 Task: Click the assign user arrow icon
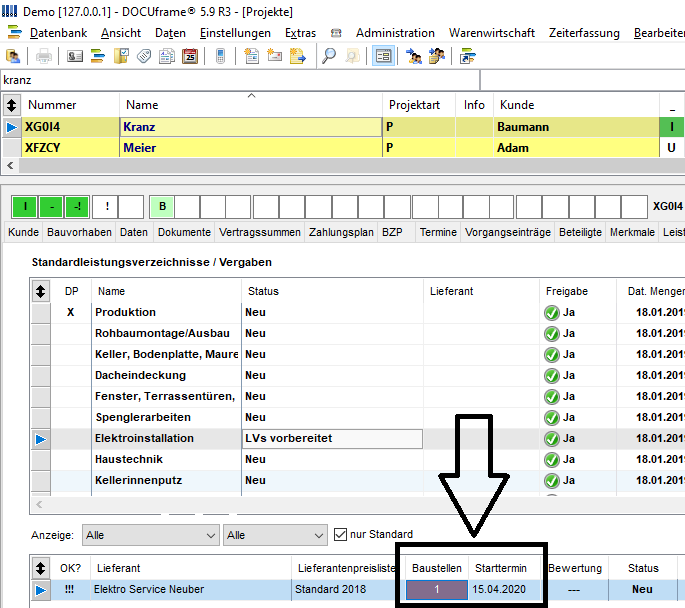[x=414, y=56]
